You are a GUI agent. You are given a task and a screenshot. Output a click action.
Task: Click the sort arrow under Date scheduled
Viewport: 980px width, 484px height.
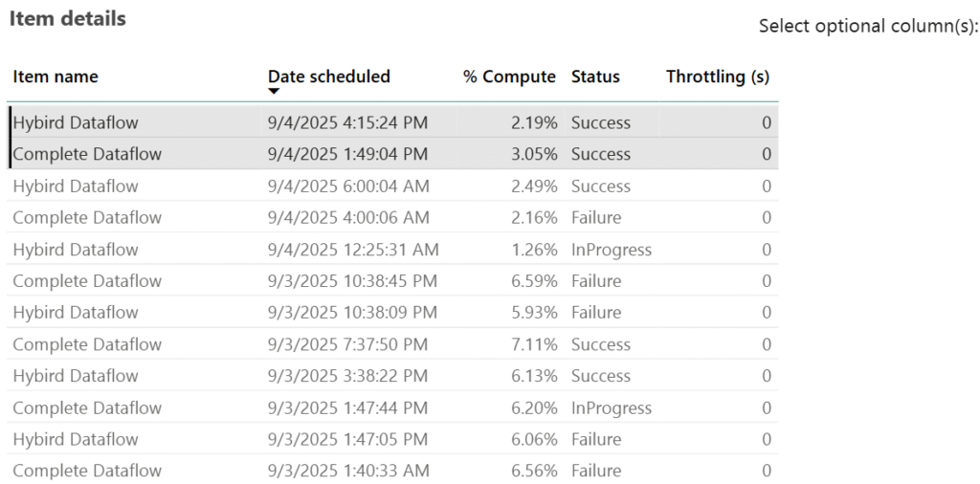point(274,92)
